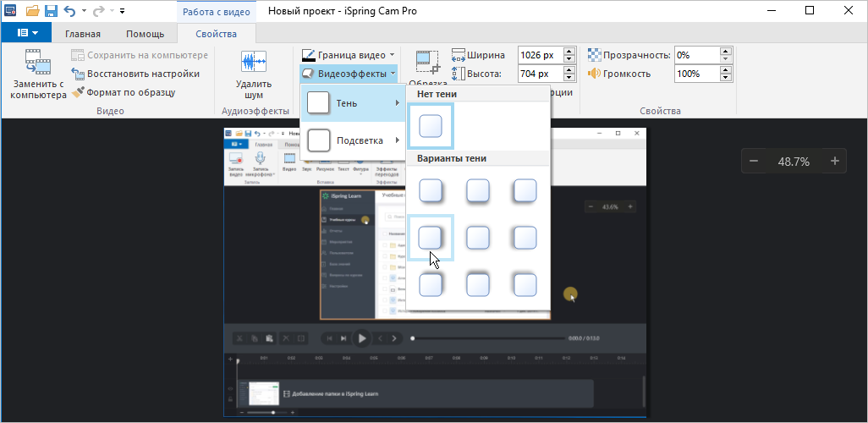Switch to the Помощь tab
This screenshot has height=423, width=868.
coord(145,34)
